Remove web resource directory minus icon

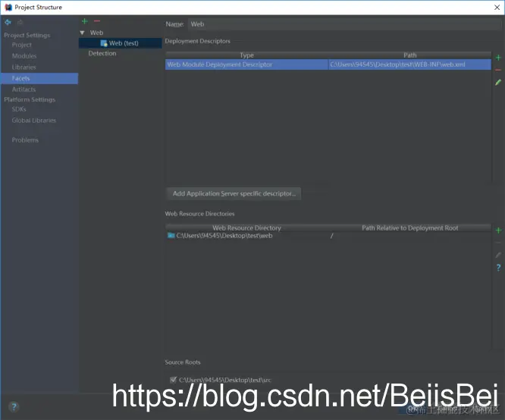[x=498, y=243]
